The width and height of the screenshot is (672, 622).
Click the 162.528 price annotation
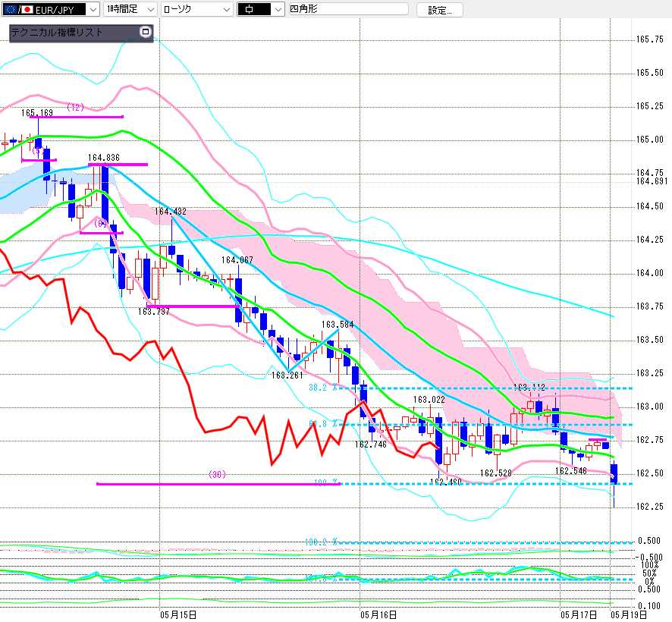[x=496, y=473]
